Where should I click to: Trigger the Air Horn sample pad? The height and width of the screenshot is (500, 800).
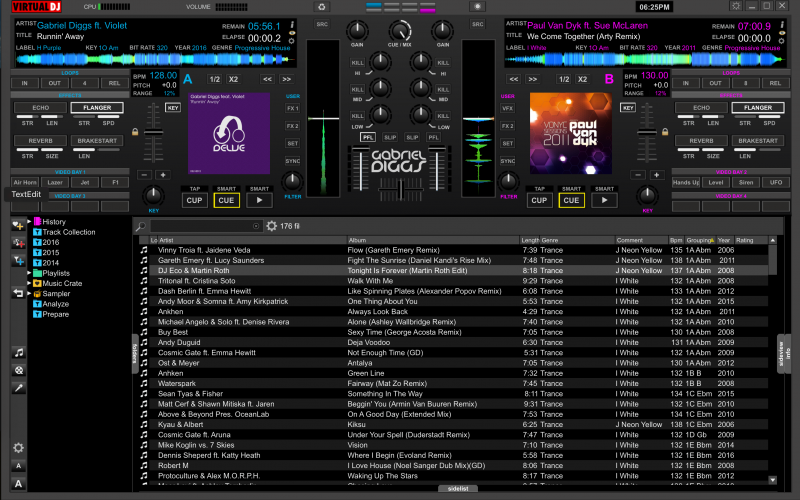coord(25,182)
